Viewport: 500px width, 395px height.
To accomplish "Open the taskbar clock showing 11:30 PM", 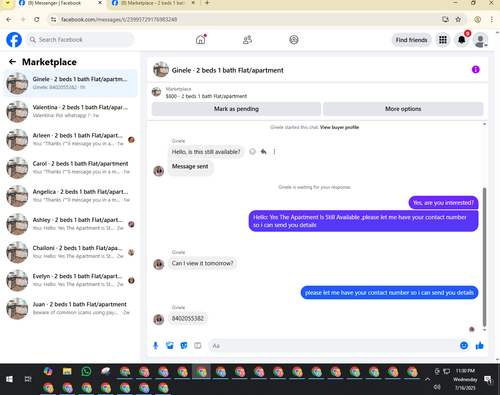I will coord(465,379).
